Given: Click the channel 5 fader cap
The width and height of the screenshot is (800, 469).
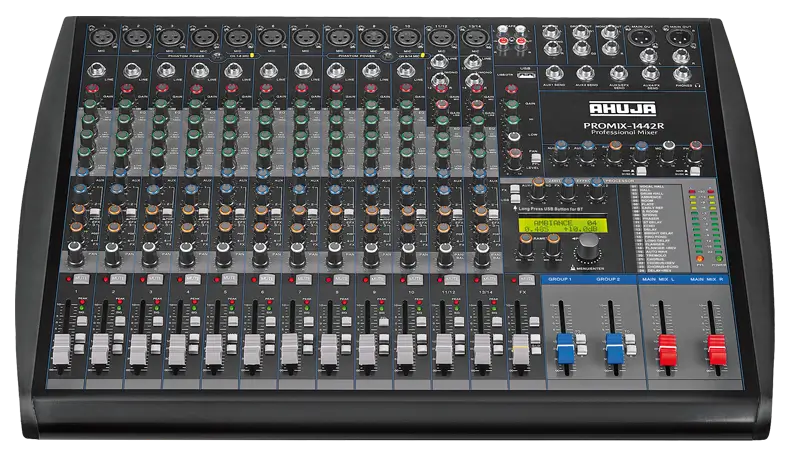Looking at the screenshot, I should tap(214, 350).
